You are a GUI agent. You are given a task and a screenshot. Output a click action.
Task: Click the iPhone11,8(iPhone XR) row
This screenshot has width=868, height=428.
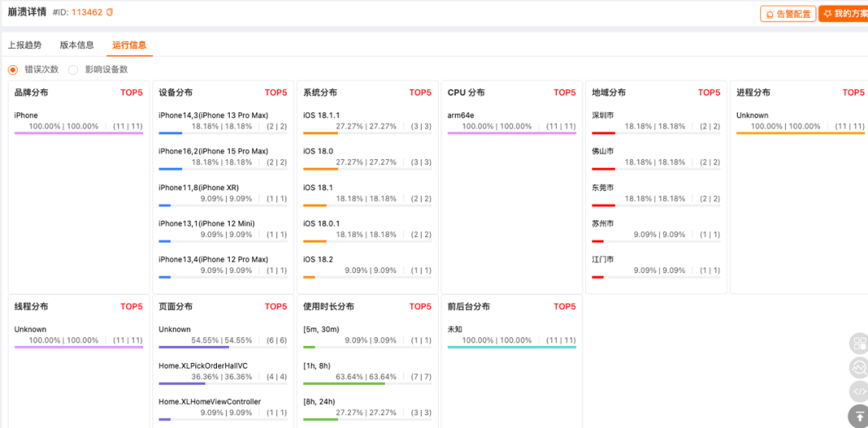[x=223, y=194]
